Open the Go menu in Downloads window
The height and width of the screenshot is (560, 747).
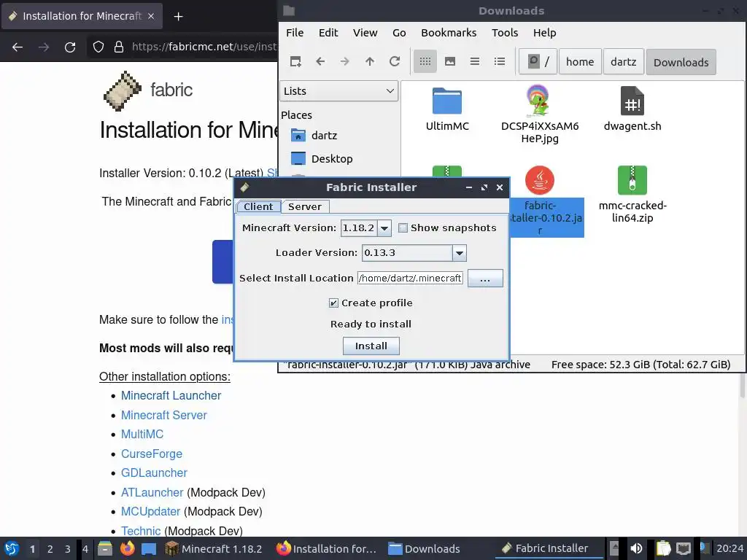[399, 33]
